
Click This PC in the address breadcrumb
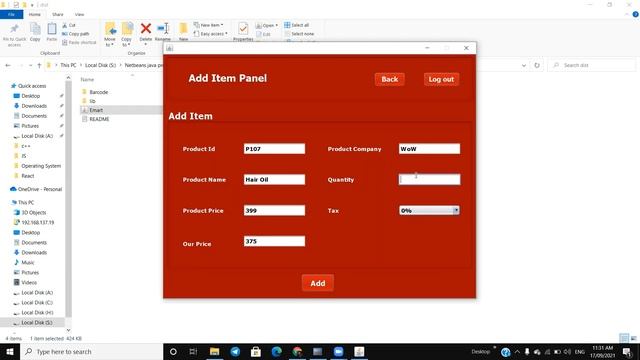(x=68, y=65)
